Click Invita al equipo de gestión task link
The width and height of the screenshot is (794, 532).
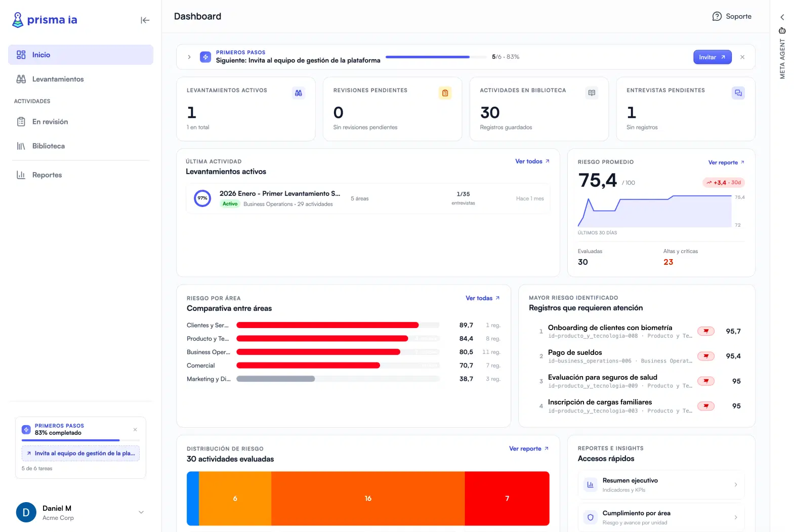click(x=81, y=454)
